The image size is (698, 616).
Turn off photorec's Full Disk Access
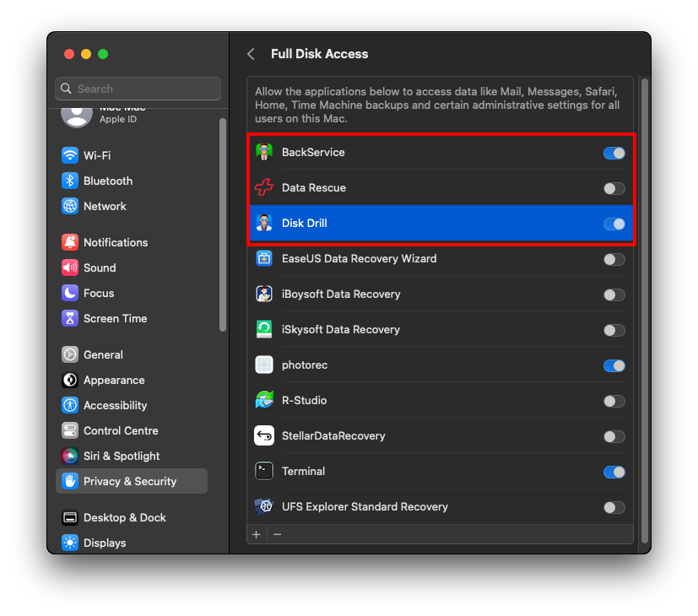click(x=614, y=365)
